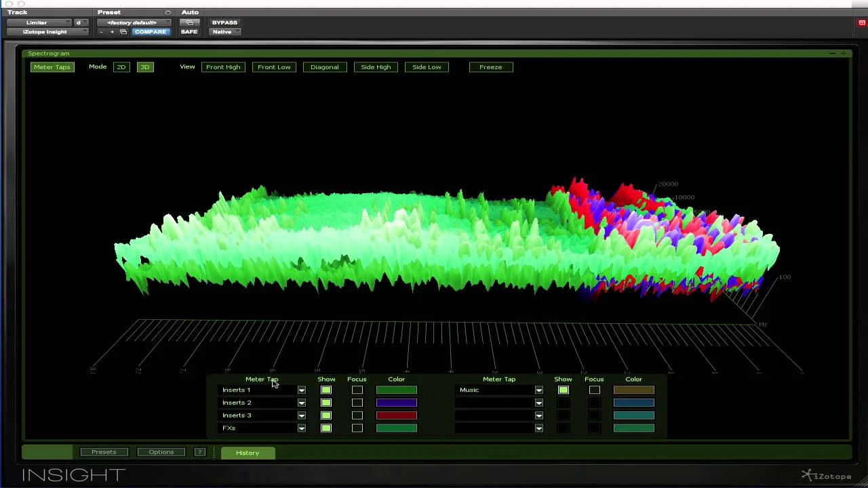Open the FXs meter tap dropdown
The image size is (868, 488).
[x=301, y=428]
